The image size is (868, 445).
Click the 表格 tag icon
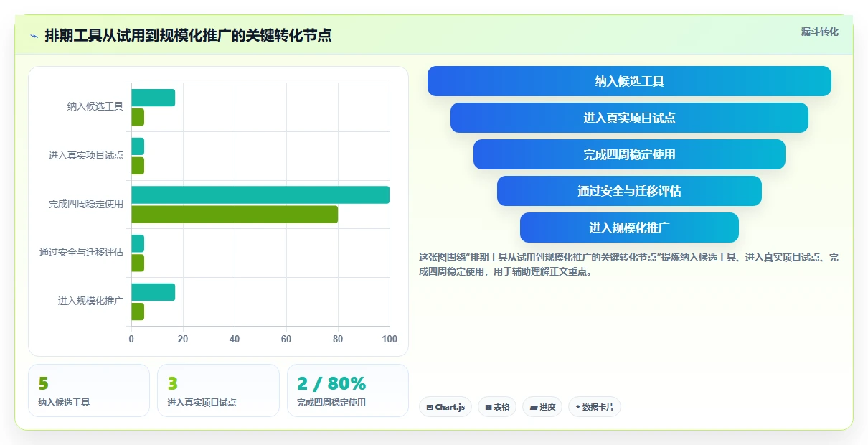click(489, 407)
